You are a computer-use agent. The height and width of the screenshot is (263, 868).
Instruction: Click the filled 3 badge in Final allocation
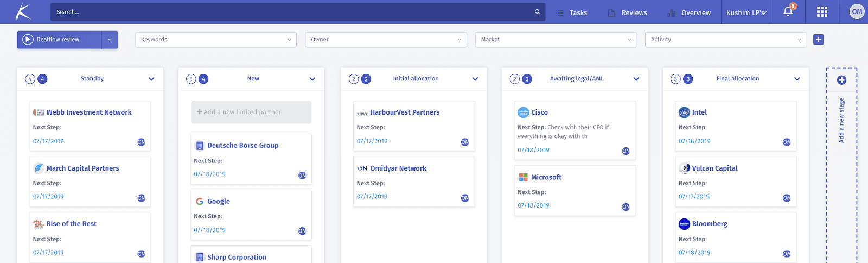pos(688,79)
